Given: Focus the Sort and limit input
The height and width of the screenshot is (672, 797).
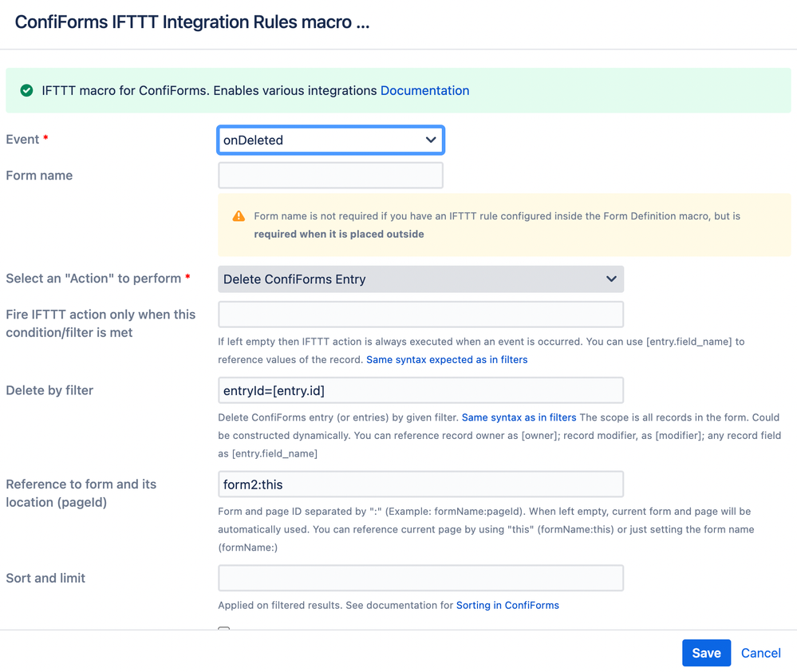Looking at the screenshot, I should point(421,578).
